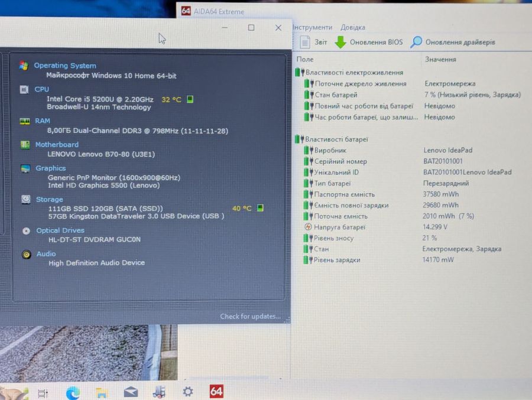
Task: Open the Довідка menu in AIDA64
Action: pos(353,28)
